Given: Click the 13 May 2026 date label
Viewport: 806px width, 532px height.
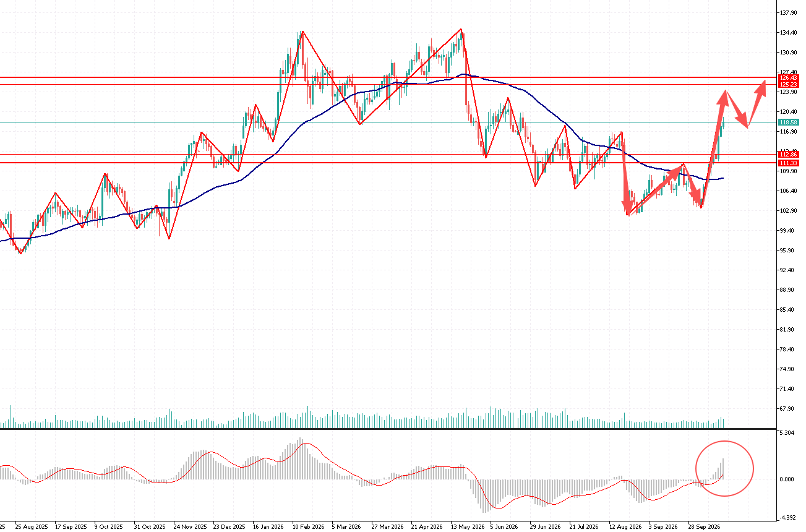Looking at the screenshot, I should pos(467,527).
